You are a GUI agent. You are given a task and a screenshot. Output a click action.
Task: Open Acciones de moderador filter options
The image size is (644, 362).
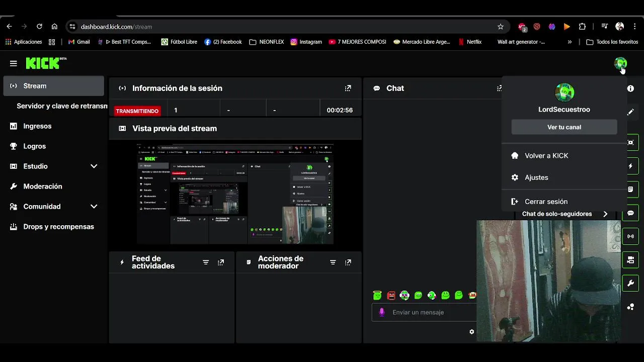click(333, 262)
